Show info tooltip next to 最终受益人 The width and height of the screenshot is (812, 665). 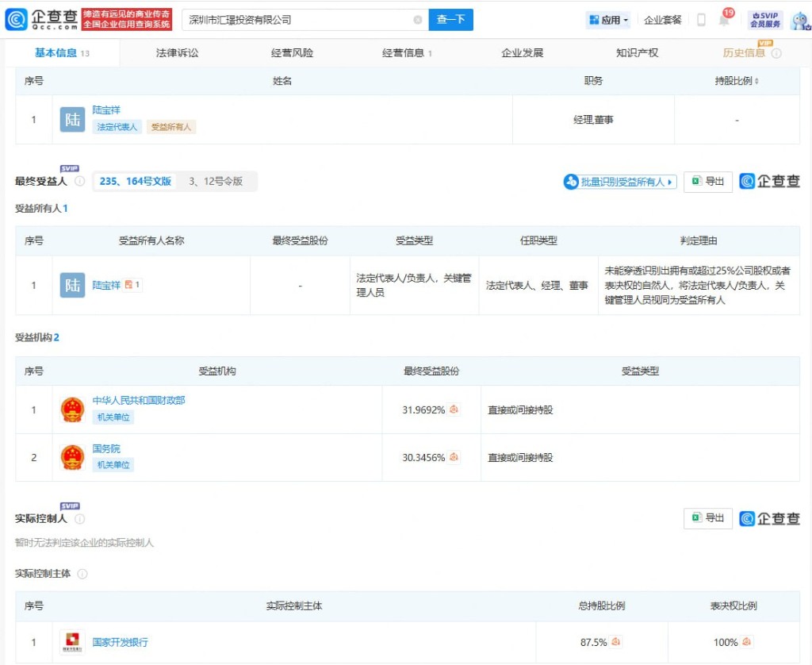click(x=80, y=181)
